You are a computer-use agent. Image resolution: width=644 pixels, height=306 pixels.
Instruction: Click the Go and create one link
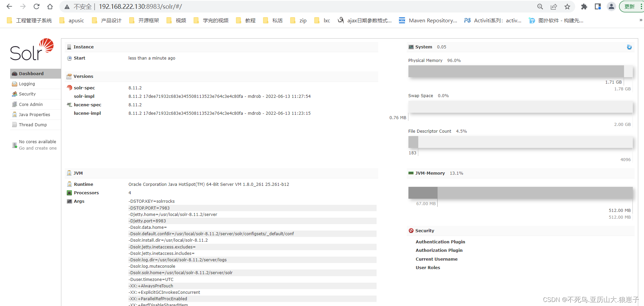[38, 148]
